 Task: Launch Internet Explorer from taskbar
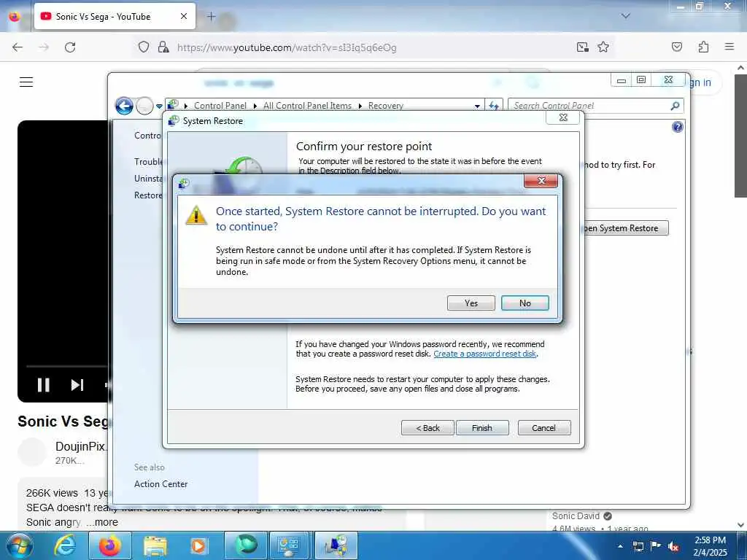[64, 545]
